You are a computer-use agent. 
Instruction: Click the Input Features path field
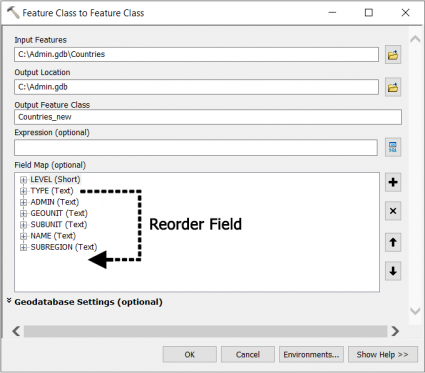[x=196, y=54]
